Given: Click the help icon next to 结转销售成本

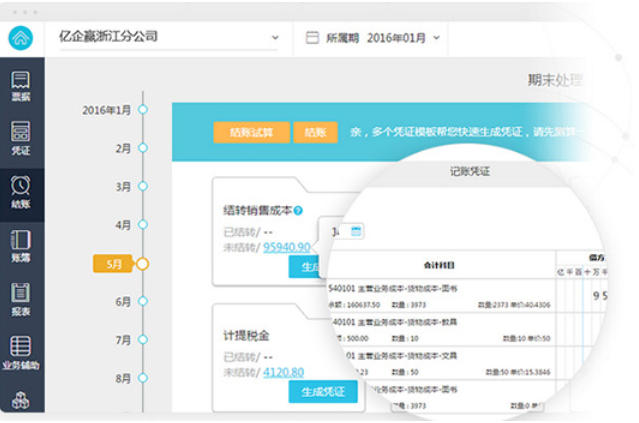Looking at the screenshot, I should pos(298,210).
